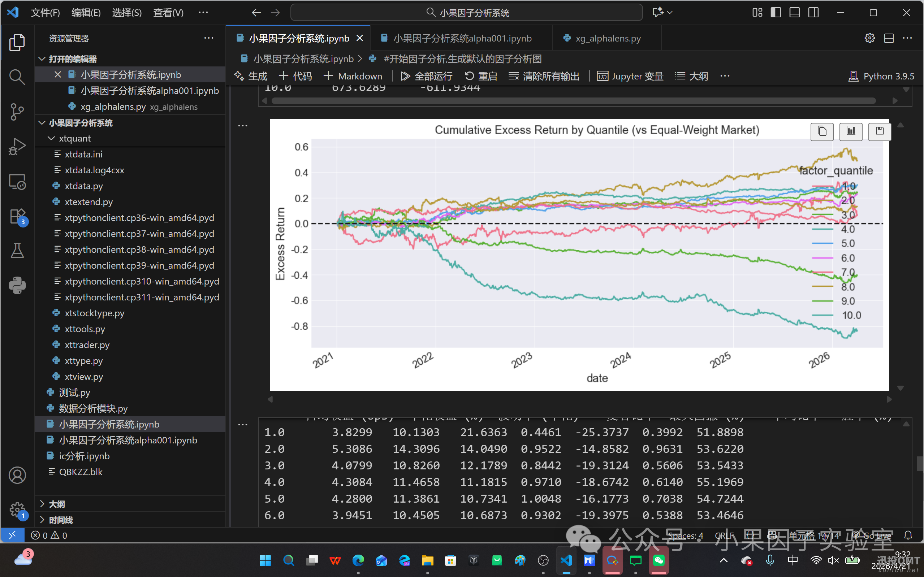Toggle the secondary side bar
Screen dimensions: 924x577
coord(813,13)
